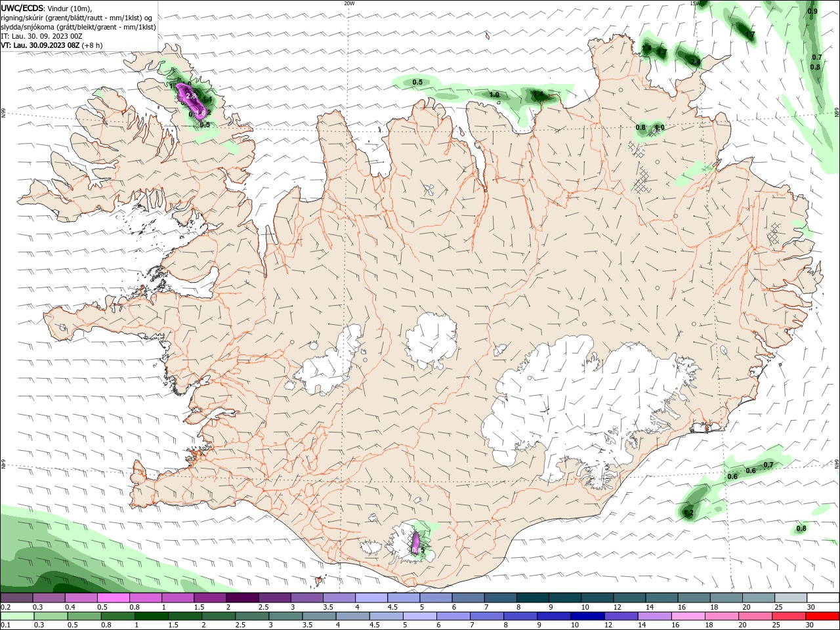Click the purple snow patch on the southern glacier
840x630 pixels.
[415, 543]
